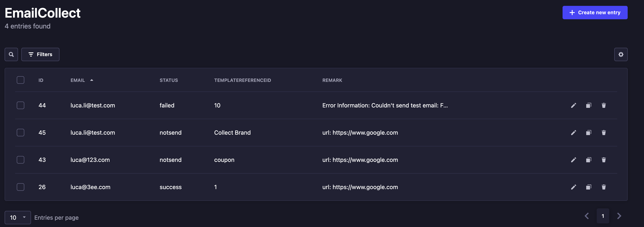Click Create new entry button

[595, 13]
